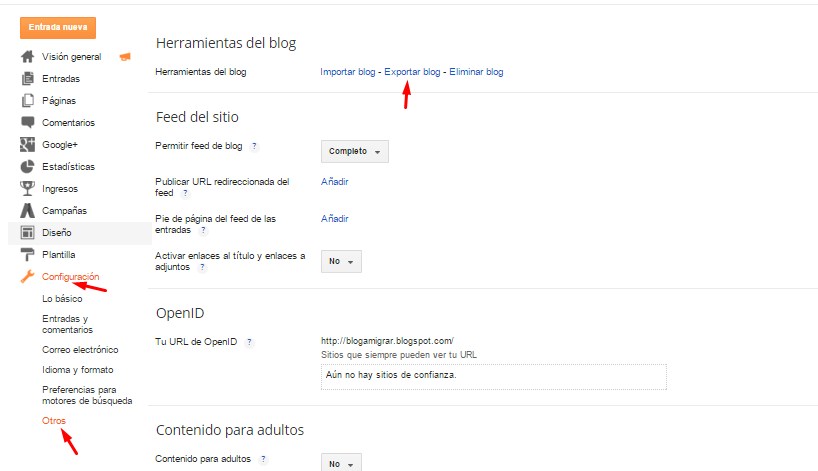Open the Estadísticas menu item
Image resolution: width=818 pixels, height=471 pixels.
click(68, 166)
